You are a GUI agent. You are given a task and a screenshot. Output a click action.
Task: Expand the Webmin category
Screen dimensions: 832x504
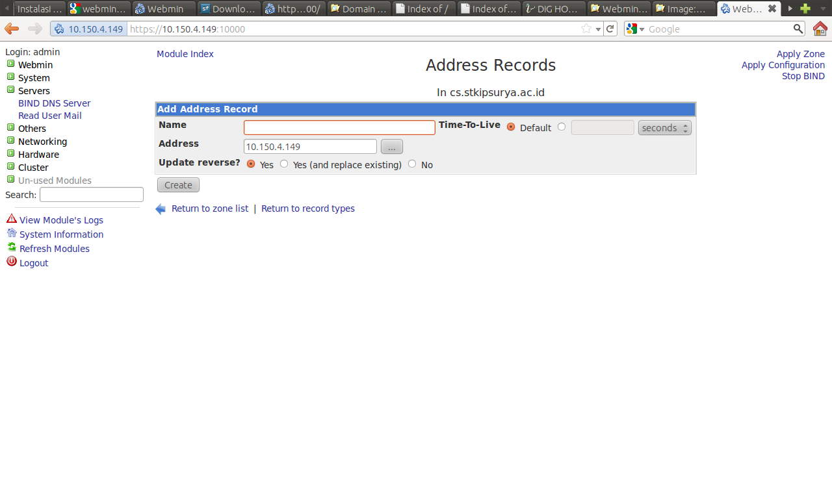(x=10, y=64)
